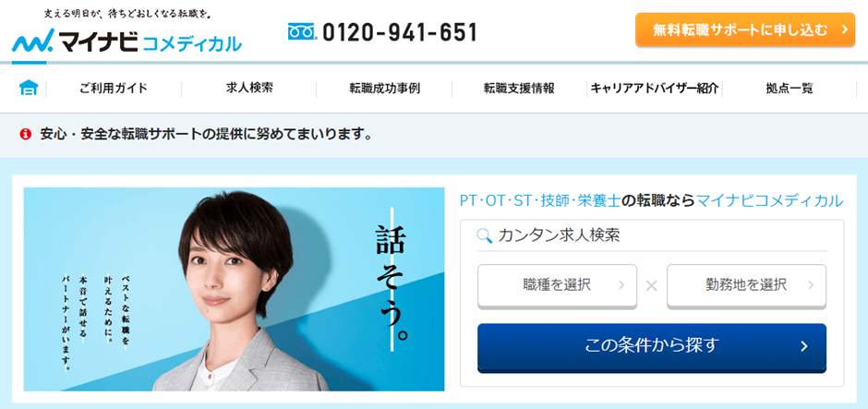Open キャリアアドバイザー紹介 menu item

(x=655, y=88)
